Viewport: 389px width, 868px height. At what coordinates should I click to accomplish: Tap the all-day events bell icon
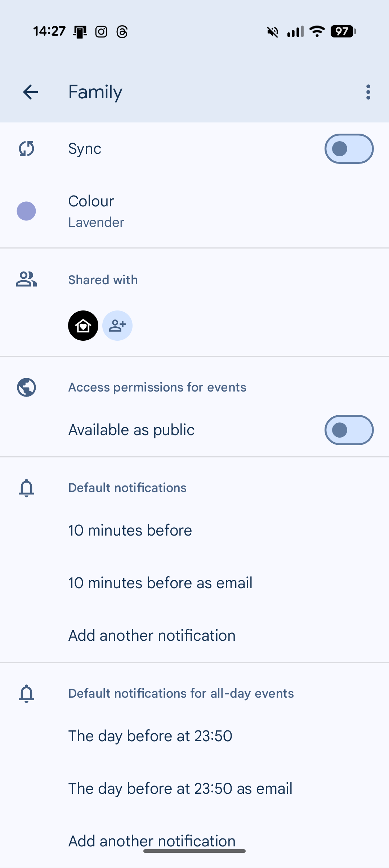[26, 694]
